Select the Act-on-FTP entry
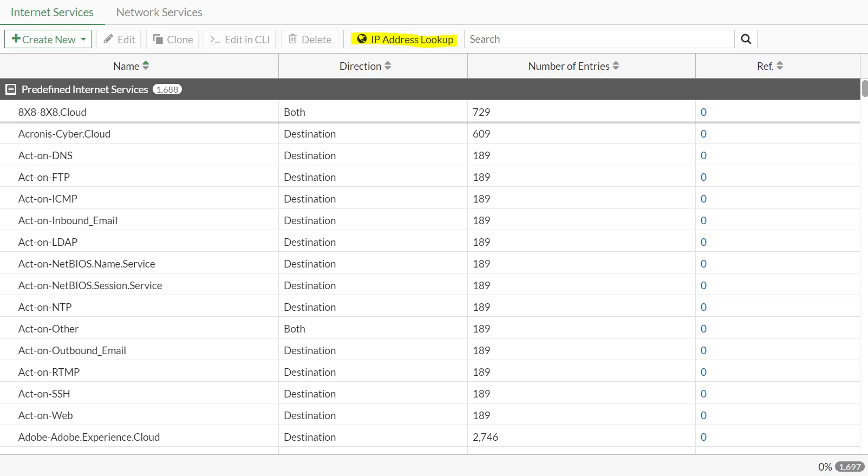 pos(44,177)
